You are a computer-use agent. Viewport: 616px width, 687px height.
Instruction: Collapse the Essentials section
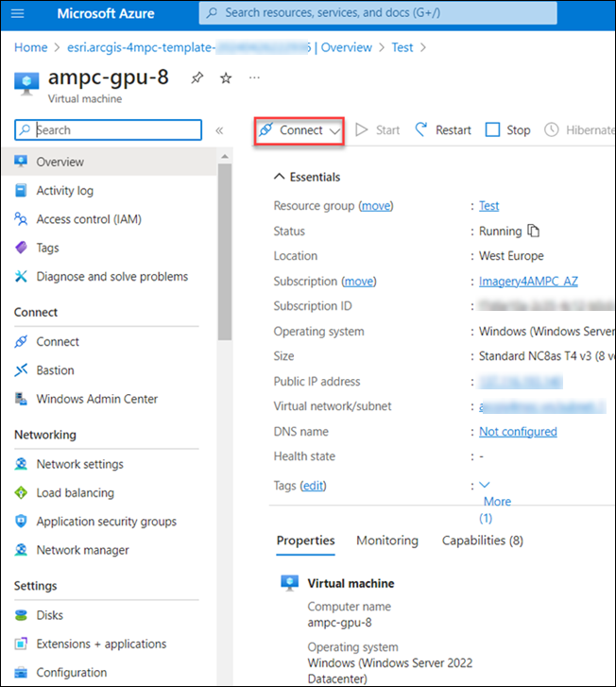coord(279,177)
